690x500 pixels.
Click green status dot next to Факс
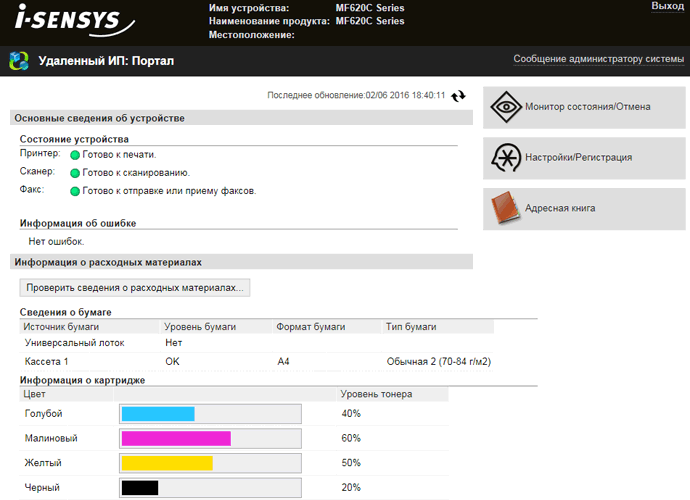click(x=75, y=191)
